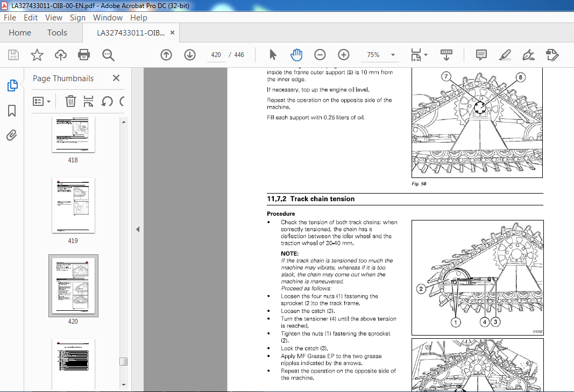Collapse the navigation pane with the left arrow
Image resolution: width=574 pixels, height=392 pixels.
pos(138,230)
